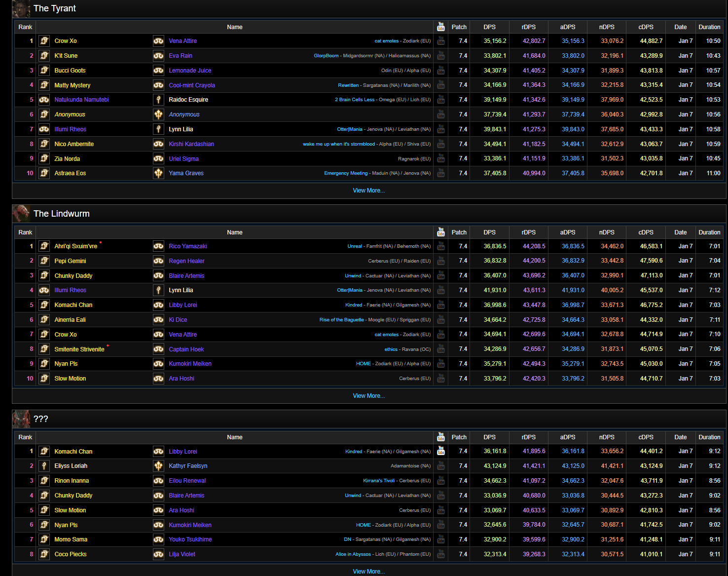The image size is (728, 576).
Task: Click the YouTube icon in Matty Mystery's row
Action: (441, 85)
